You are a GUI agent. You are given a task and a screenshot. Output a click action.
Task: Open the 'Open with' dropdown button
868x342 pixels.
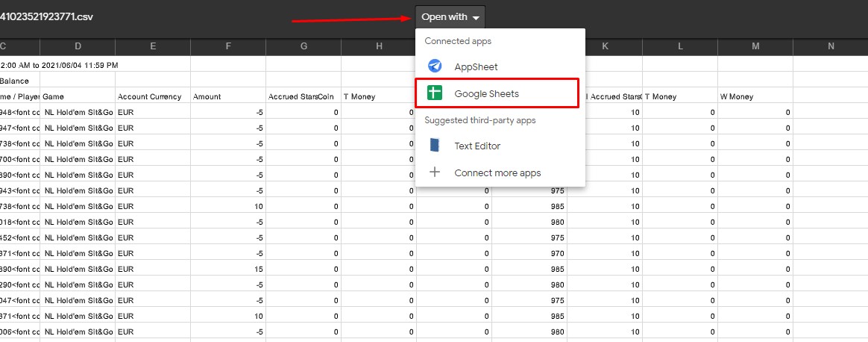(x=450, y=17)
